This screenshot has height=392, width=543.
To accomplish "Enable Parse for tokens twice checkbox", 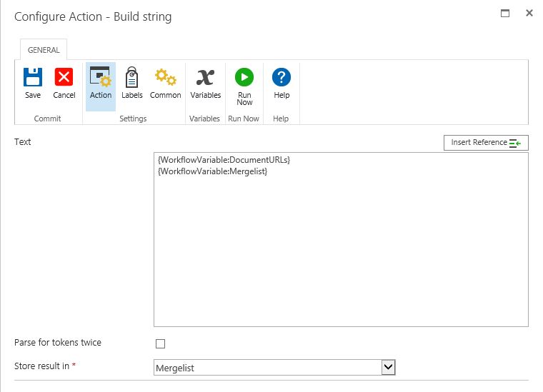I will [160, 343].
